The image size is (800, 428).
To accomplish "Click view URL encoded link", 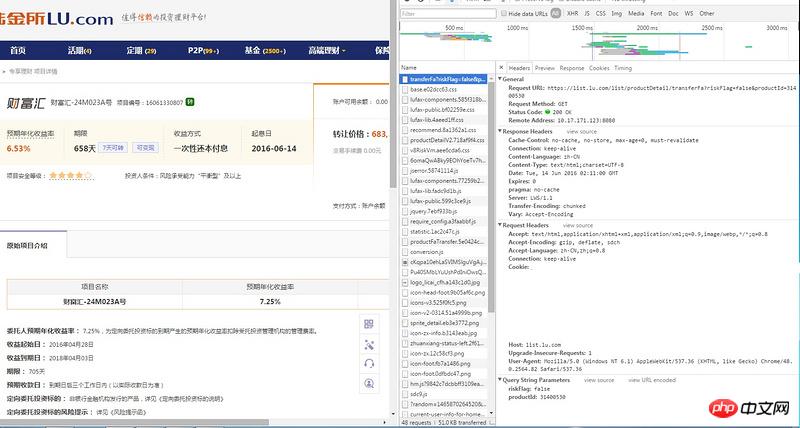I will pos(652,381).
